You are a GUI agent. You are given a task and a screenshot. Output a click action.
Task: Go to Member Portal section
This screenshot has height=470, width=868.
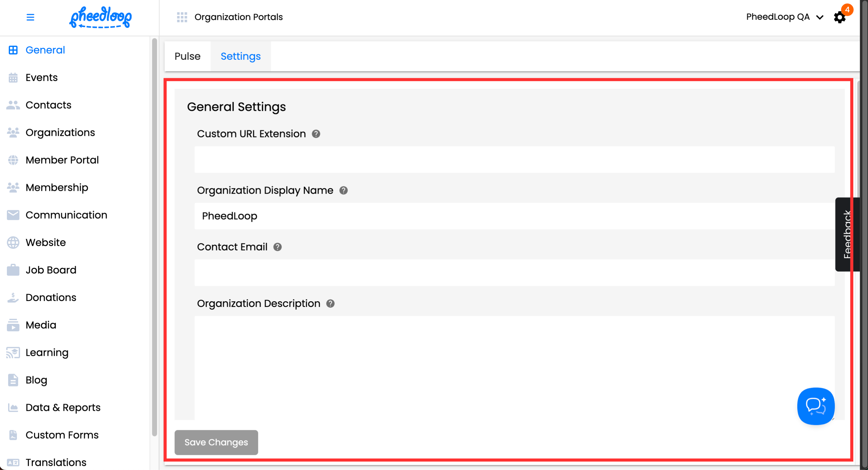tap(62, 160)
